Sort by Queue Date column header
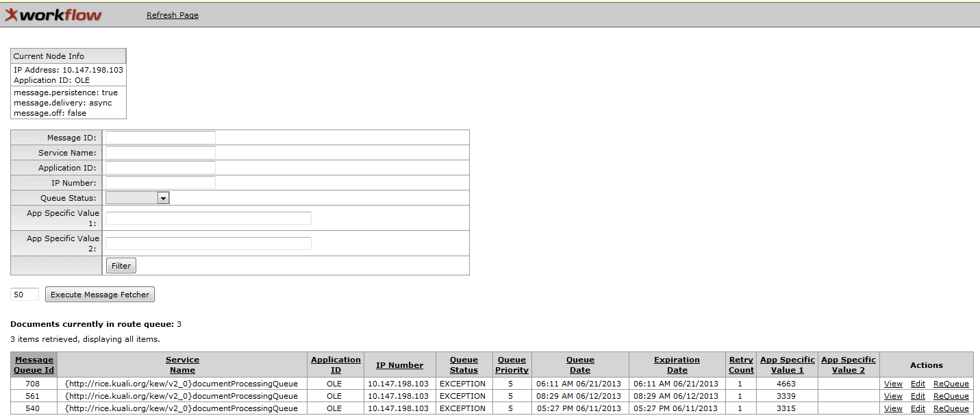The width and height of the screenshot is (980, 420). [580, 365]
